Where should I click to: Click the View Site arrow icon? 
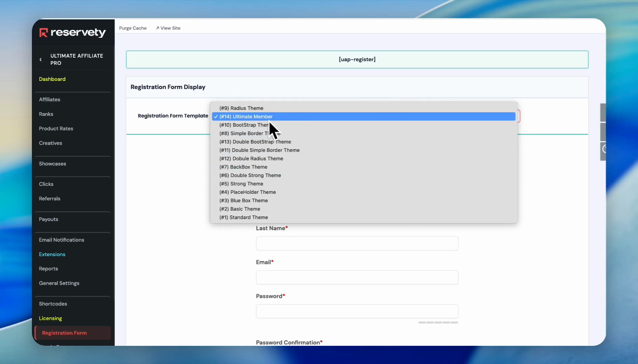[157, 28]
